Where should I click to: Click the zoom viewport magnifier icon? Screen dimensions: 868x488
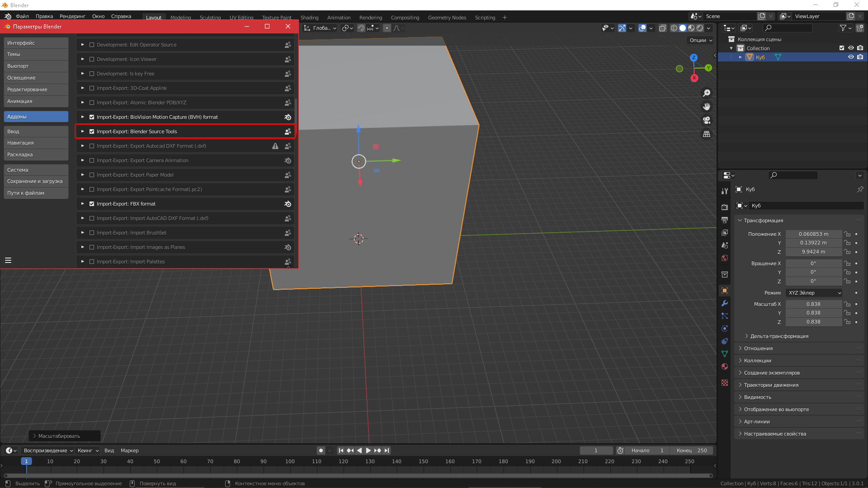707,93
